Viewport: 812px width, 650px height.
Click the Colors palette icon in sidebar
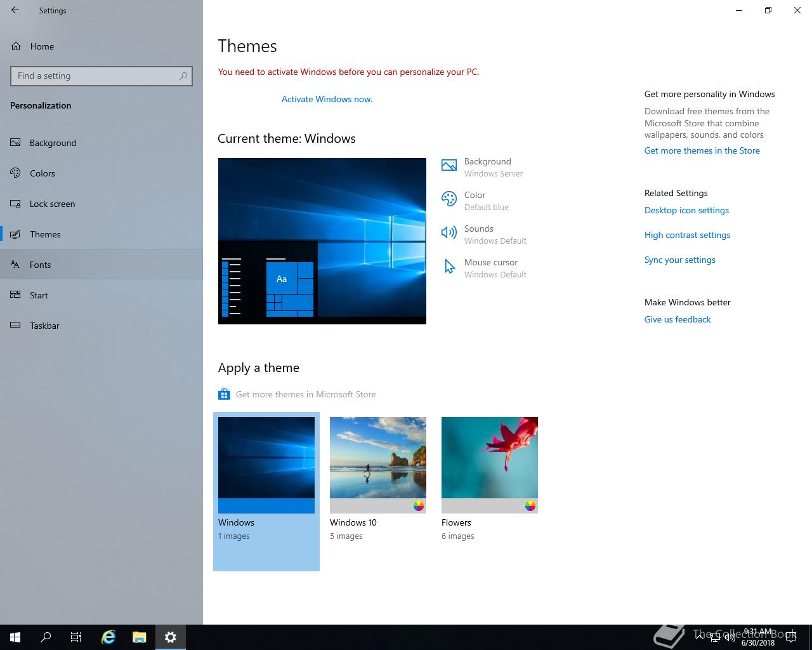[x=16, y=173]
